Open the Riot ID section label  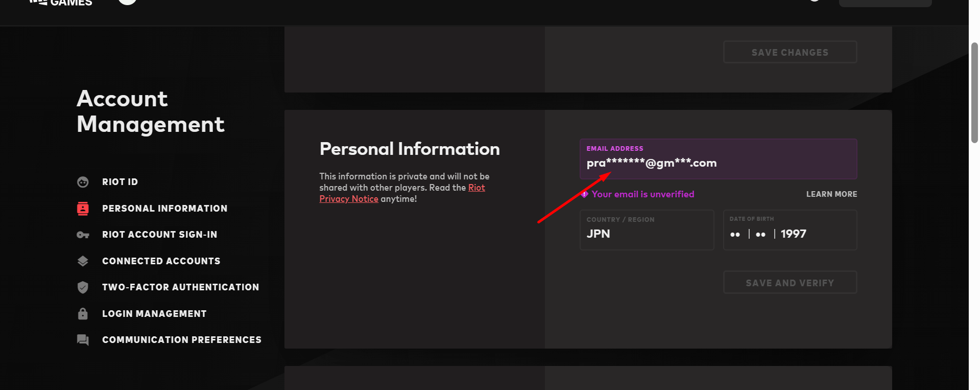(x=120, y=182)
